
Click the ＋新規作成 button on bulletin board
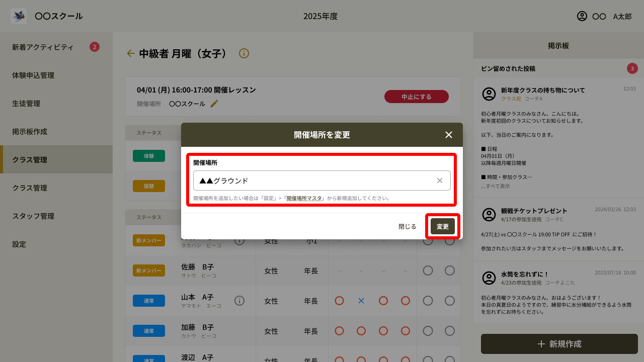pyautogui.click(x=559, y=344)
